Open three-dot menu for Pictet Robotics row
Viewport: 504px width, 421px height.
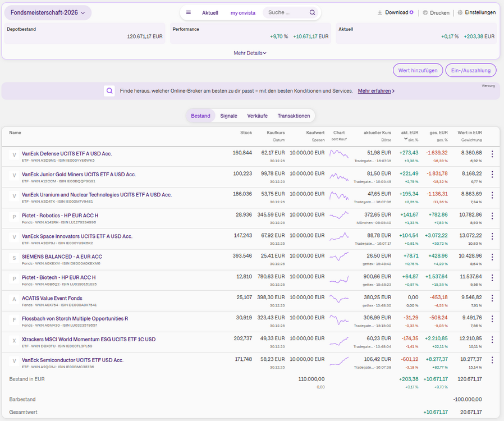click(492, 216)
